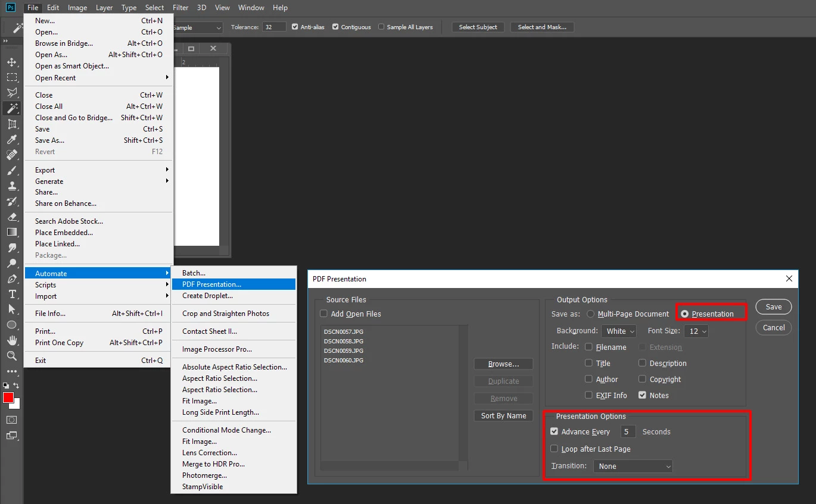Screen dimensions: 816x504
Task: Select the Rectangular Marquee tool
Action: pyautogui.click(x=12, y=77)
